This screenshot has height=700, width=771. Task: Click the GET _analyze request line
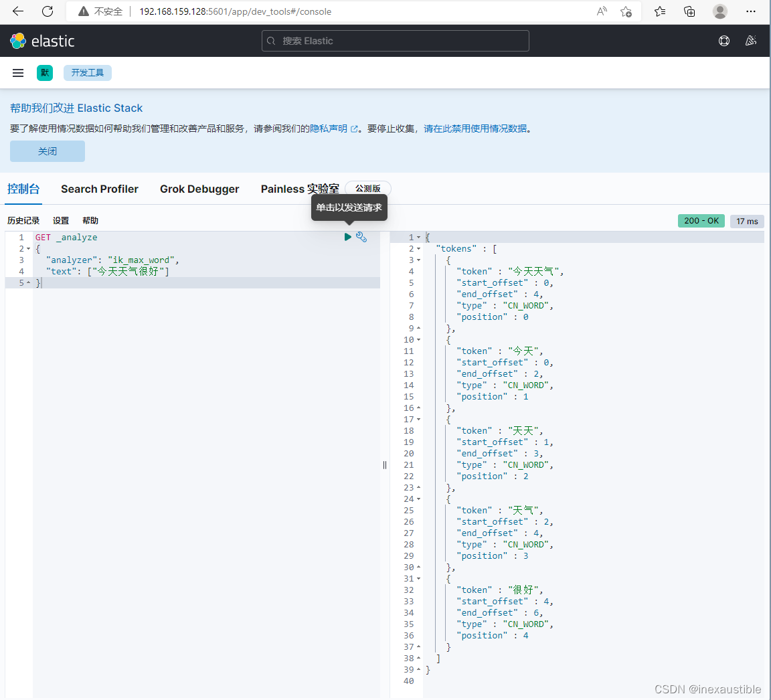point(66,238)
